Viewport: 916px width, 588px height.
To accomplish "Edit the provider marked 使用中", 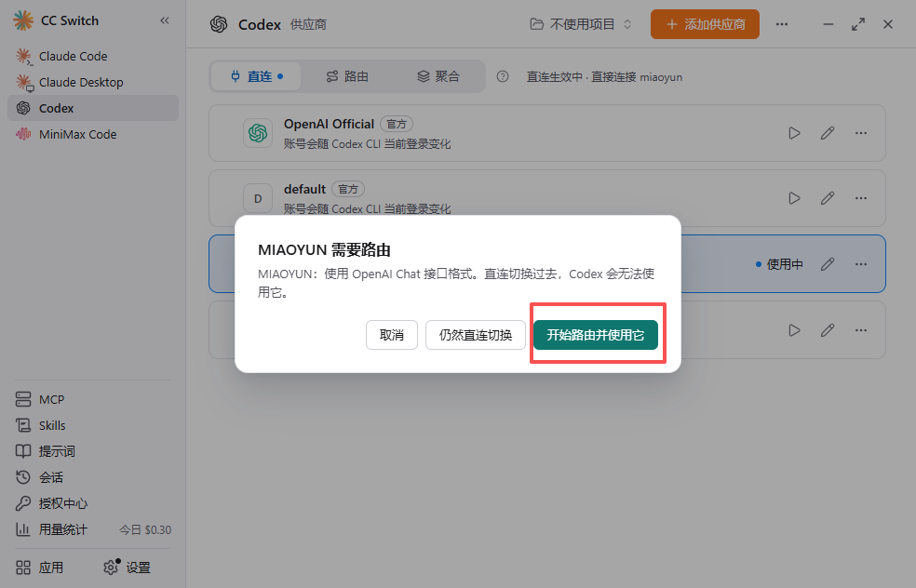I will (x=828, y=264).
